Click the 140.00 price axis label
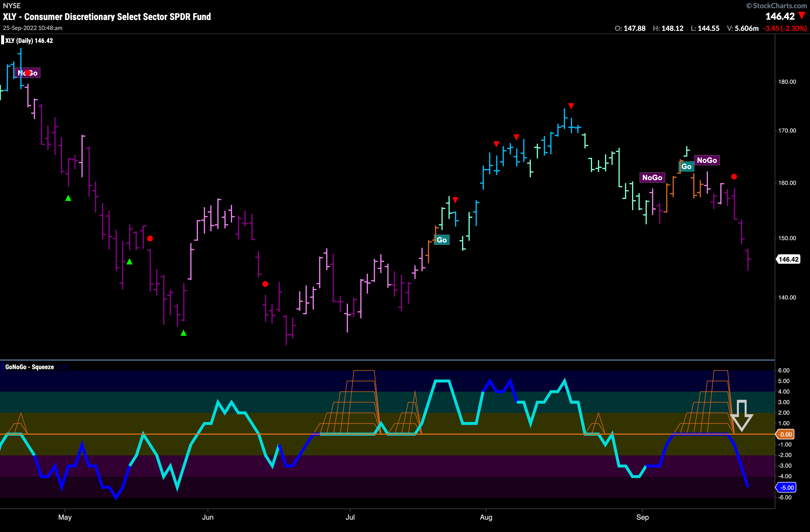This screenshot has height=532, width=810. click(787, 298)
